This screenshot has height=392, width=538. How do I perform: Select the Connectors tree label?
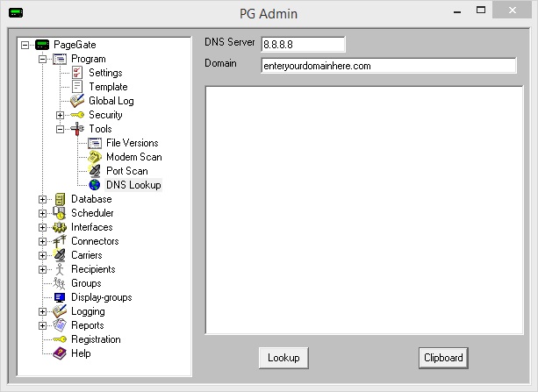95,241
